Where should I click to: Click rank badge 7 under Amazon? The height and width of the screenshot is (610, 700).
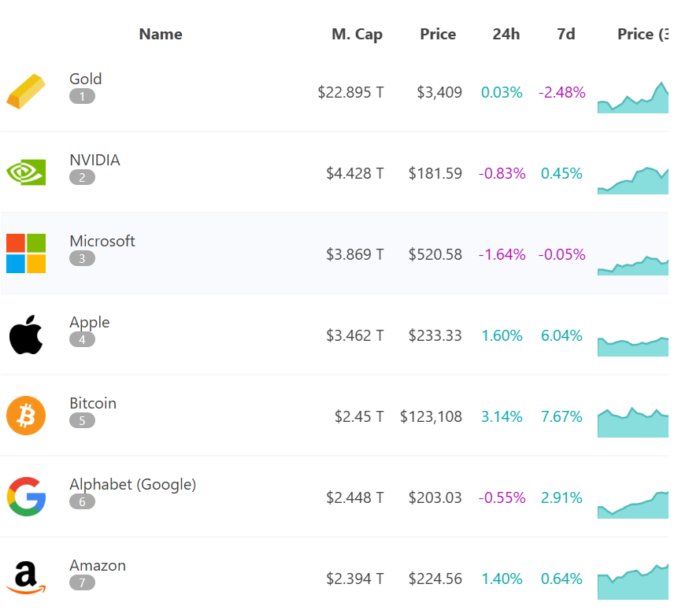82,582
